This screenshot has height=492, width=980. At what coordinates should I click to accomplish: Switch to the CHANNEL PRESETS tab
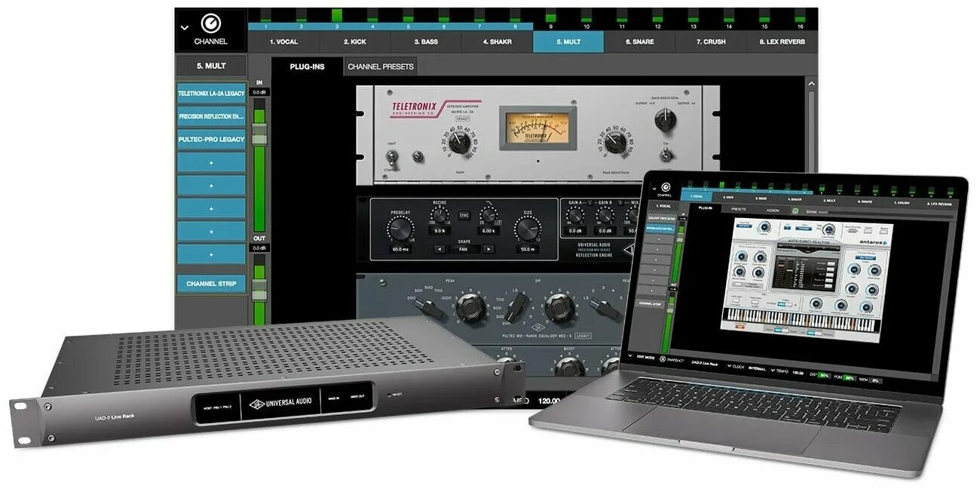380,66
